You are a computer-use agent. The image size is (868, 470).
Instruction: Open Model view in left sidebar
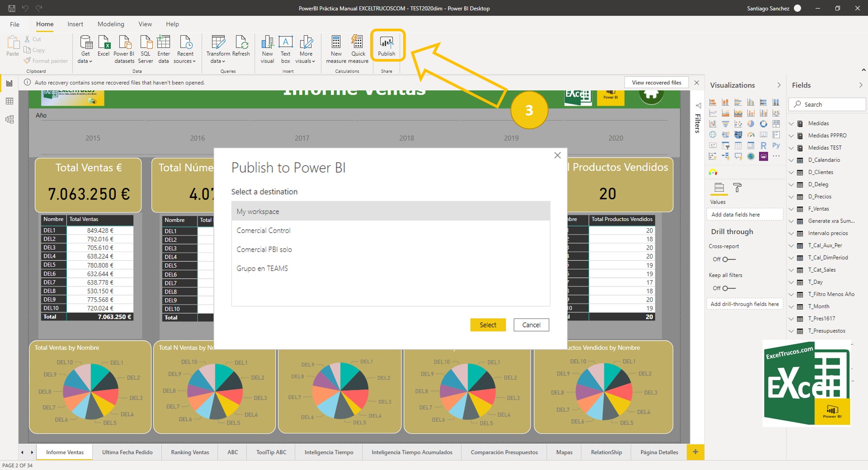(9, 119)
